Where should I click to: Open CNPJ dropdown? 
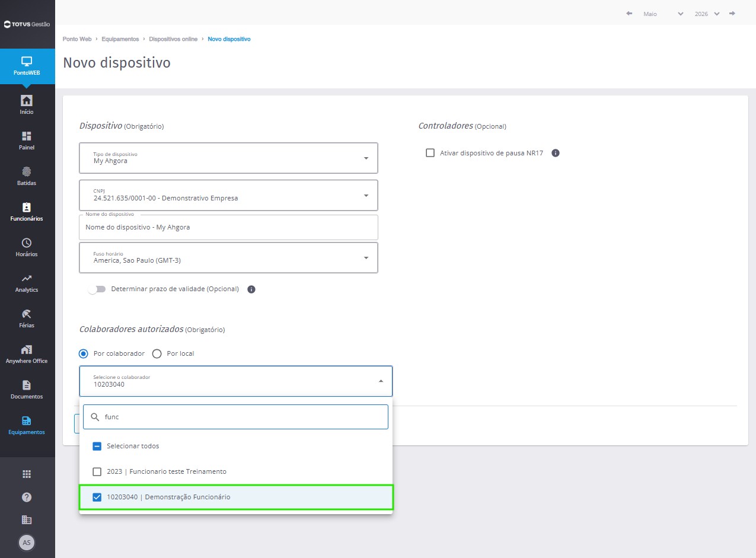pyautogui.click(x=228, y=195)
